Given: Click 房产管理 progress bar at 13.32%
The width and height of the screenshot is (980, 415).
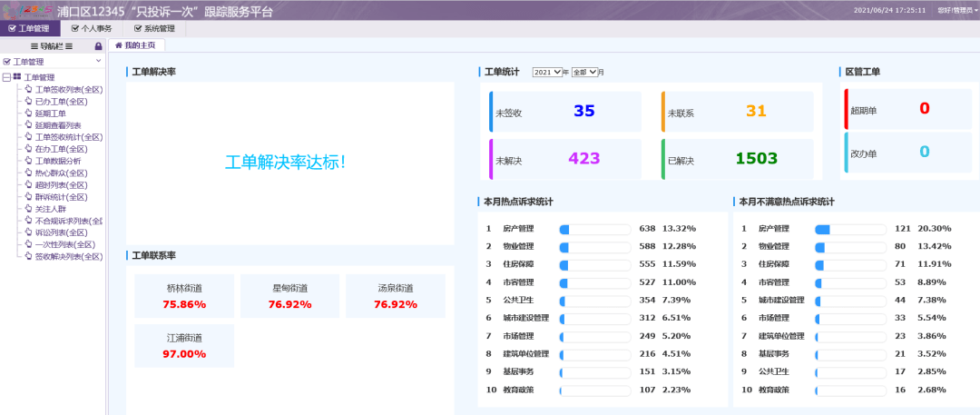Looking at the screenshot, I should click(595, 229).
